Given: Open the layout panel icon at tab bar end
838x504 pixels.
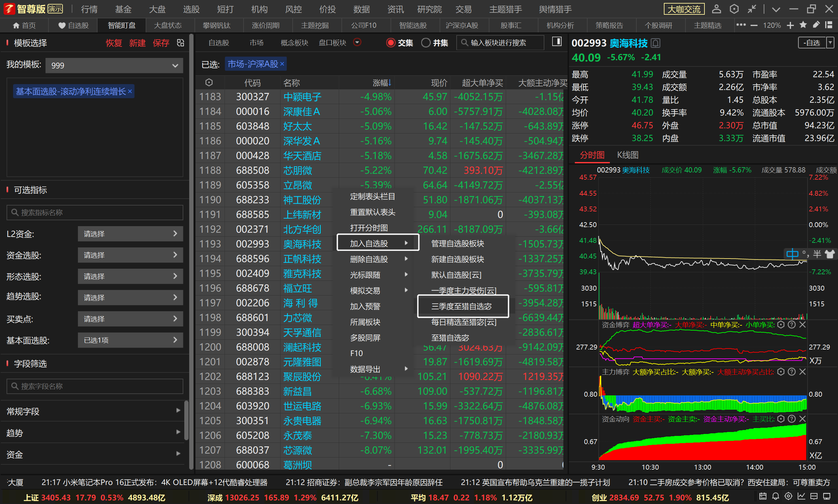Looking at the screenshot, I should pyautogui.click(x=829, y=25).
